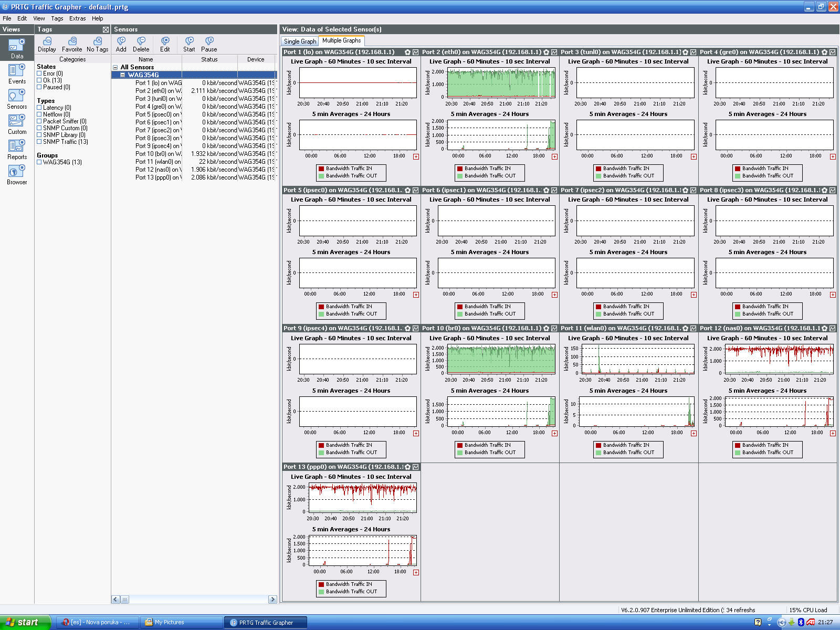840x630 pixels.
Task: Switch to the Single Graph tab
Action: click(300, 41)
